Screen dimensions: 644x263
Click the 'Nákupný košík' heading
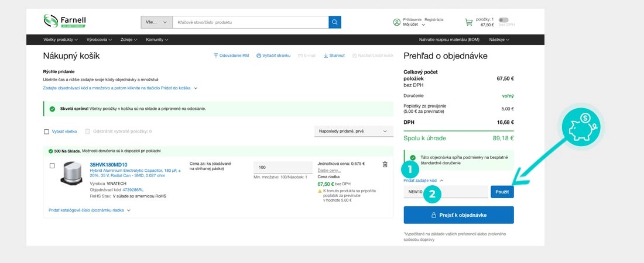[x=71, y=56]
